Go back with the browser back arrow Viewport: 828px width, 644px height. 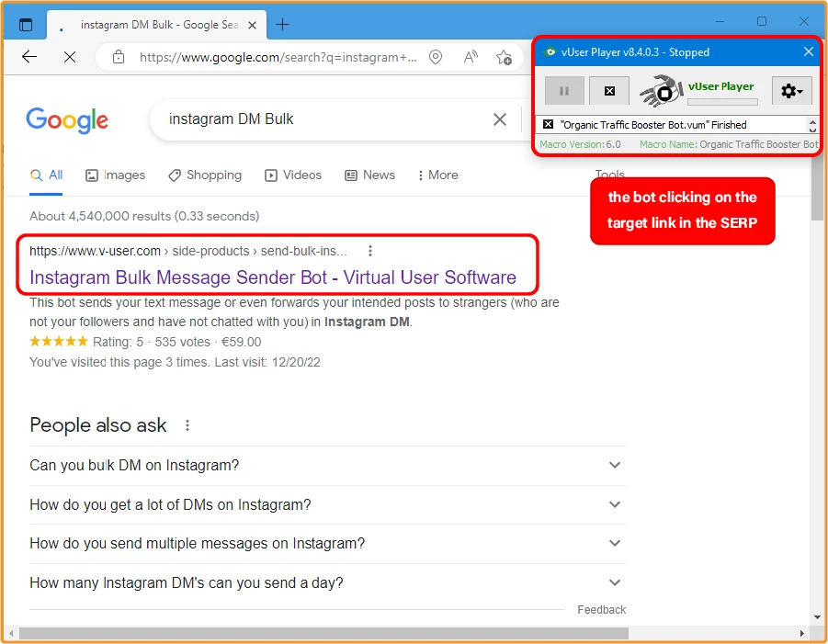[x=29, y=56]
